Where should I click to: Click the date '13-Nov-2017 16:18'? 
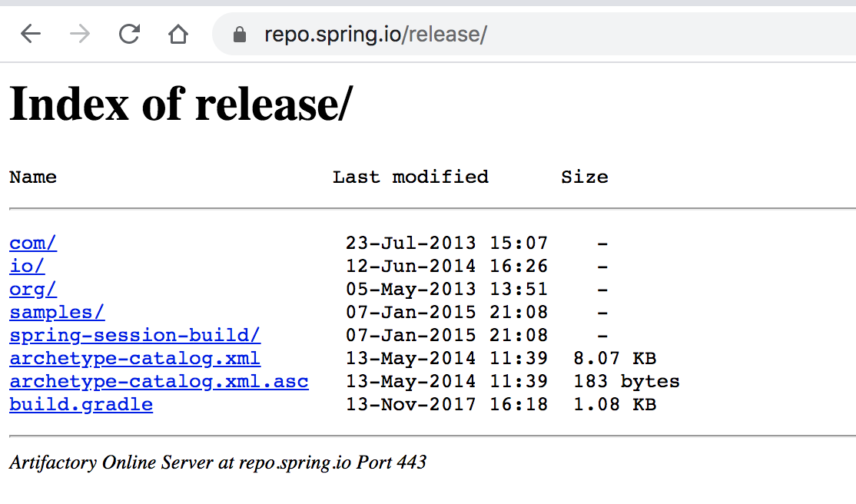(x=446, y=405)
